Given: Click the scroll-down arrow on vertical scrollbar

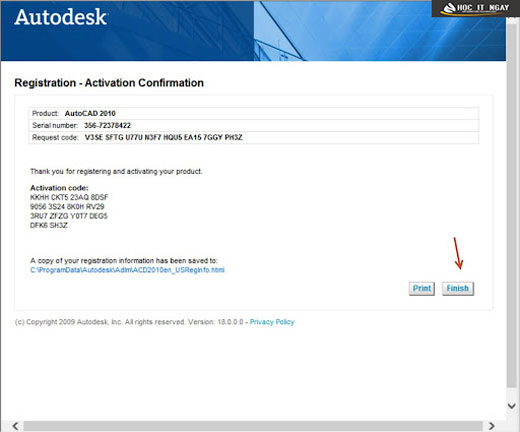Looking at the screenshot, I should pyautogui.click(x=512, y=406).
